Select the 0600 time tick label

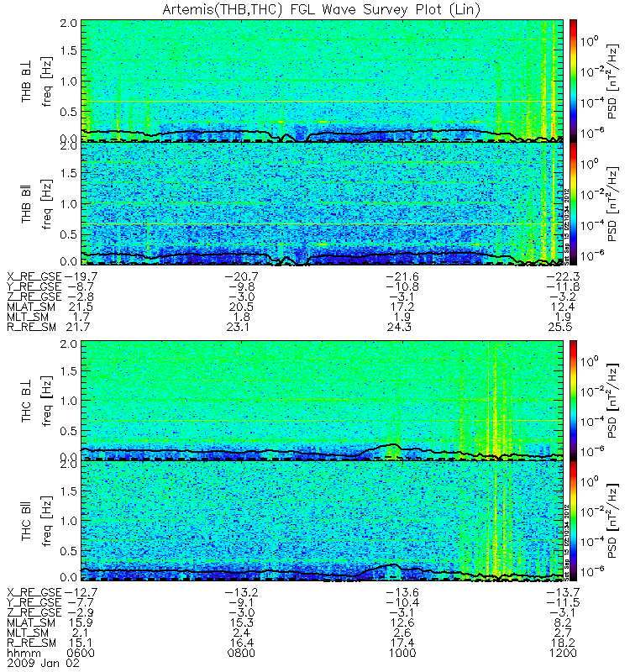(81, 654)
